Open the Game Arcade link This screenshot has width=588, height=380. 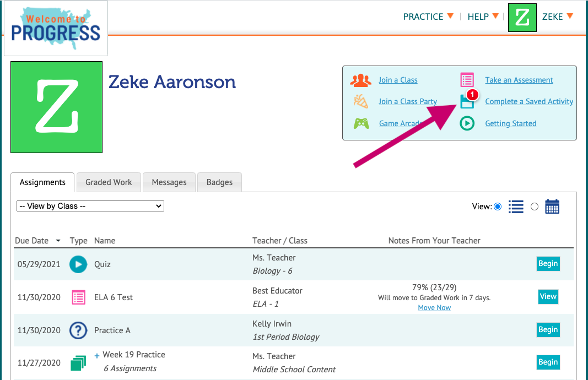(x=400, y=123)
